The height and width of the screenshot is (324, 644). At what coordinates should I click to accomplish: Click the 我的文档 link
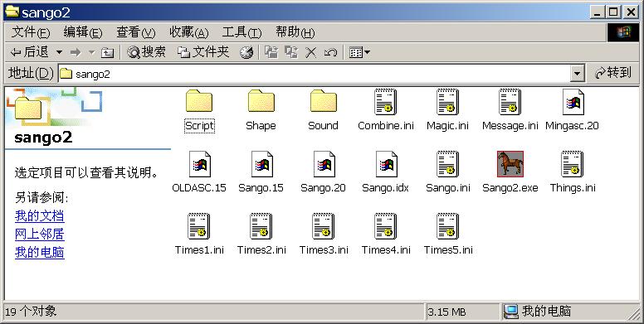pyautogui.click(x=40, y=215)
